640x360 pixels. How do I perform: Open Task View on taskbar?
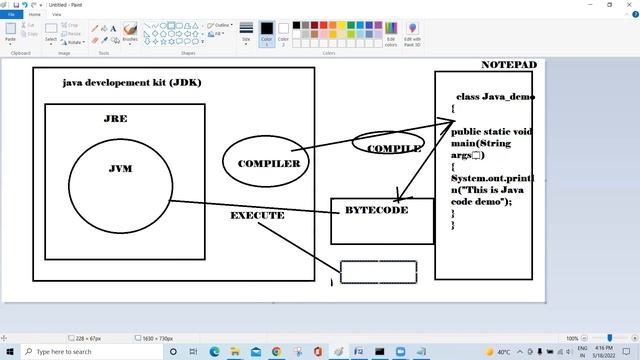[193, 351]
